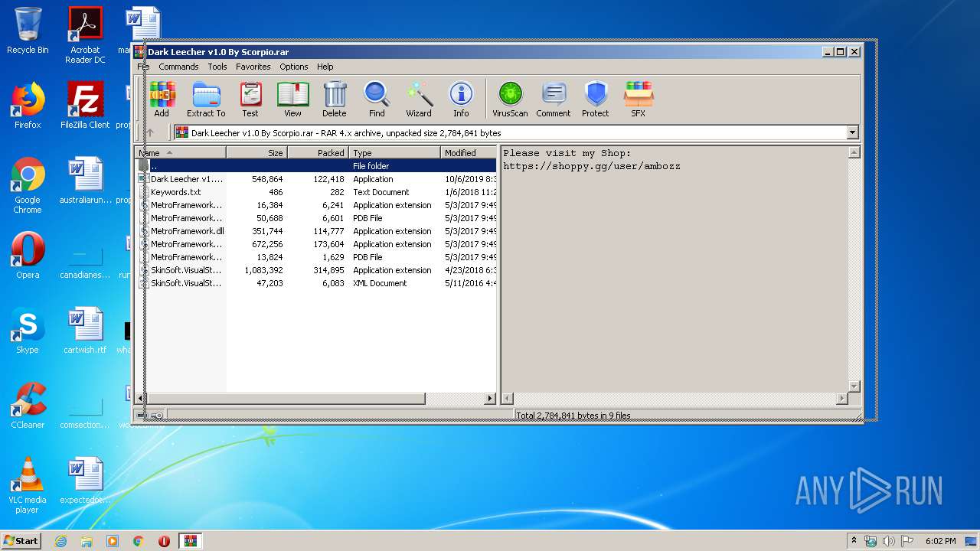Open the Find tool
The width and height of the screenshot is (980, 551).
tap(377, 99)
